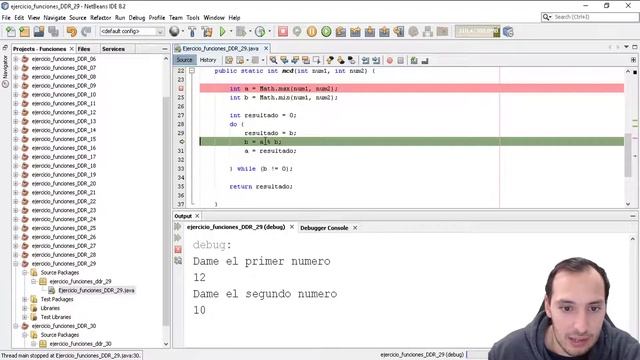Run the project with the green play icon
This screenshot has width=640, height=360.
(222, 31)
